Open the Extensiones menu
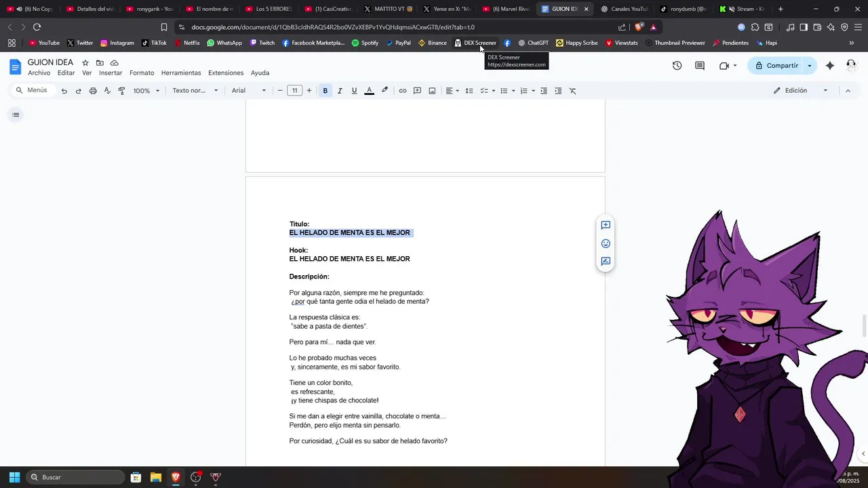 pos(226,73)
